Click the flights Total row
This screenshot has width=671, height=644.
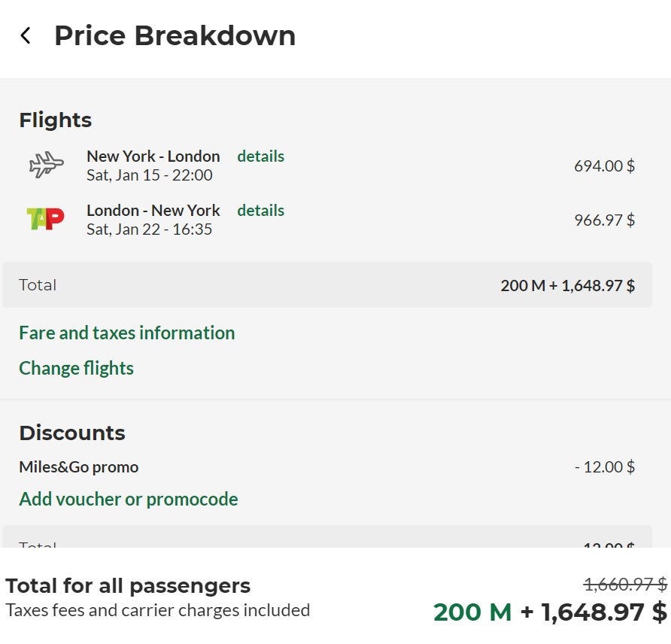coord(327,285)
